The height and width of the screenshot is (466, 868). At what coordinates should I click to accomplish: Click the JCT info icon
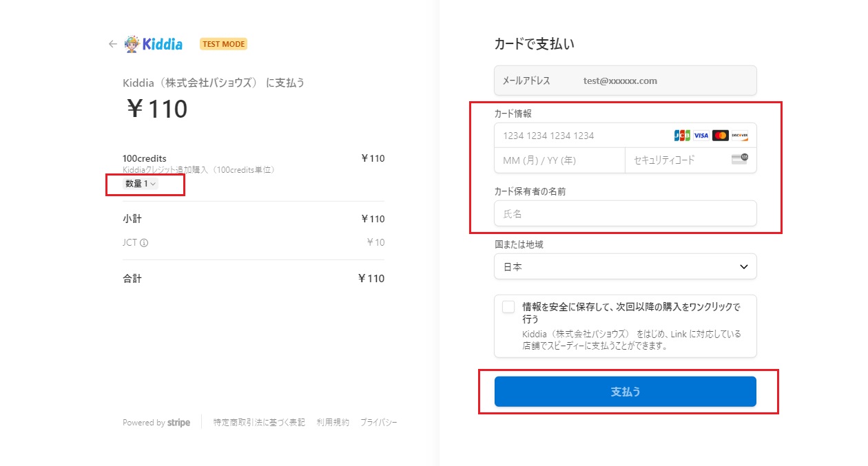point(145,243)
